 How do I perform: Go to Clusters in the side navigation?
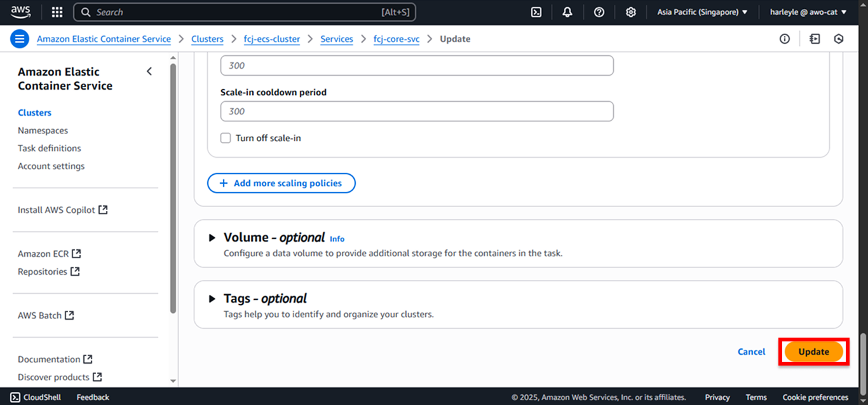point(34,113)
